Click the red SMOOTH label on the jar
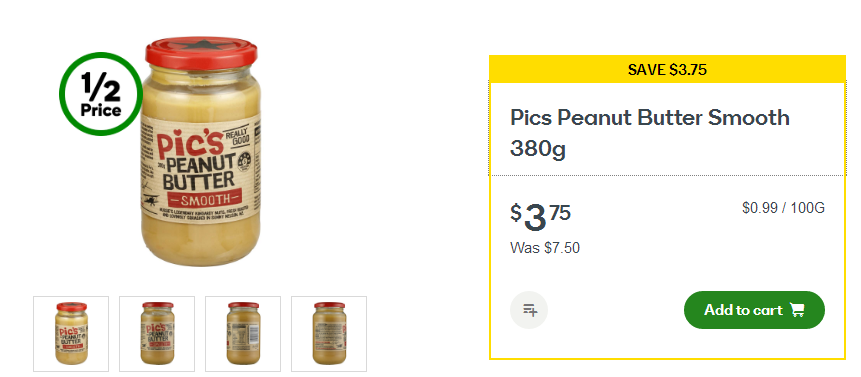The image size is (861, 377). [x=205, y=199]
